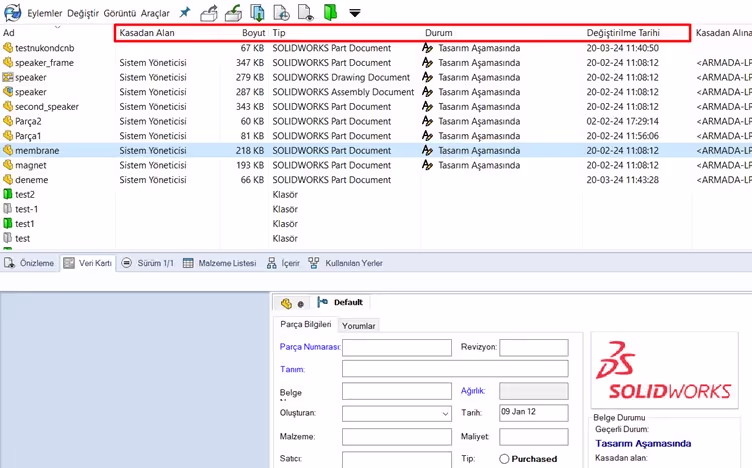Click the check in box icon
Image resolution: width=752 pixels, height=468 pixels.
point(234,13)
